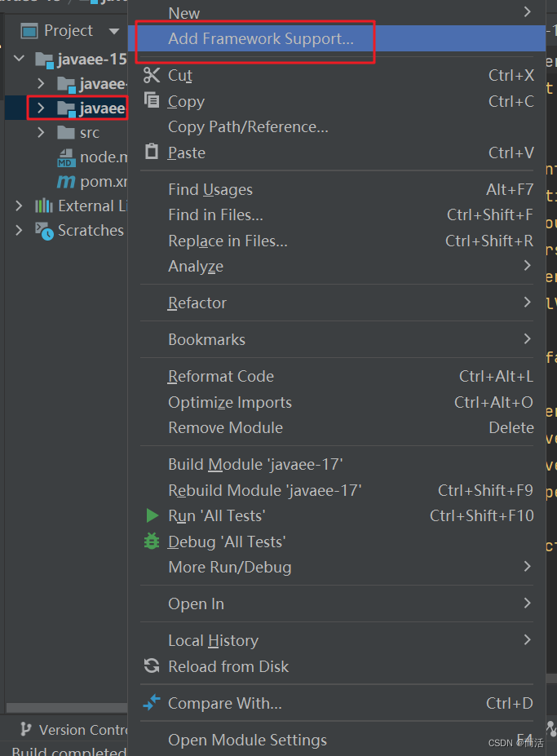Viewport: 557px width, 756px height.
Task: Select node.md file name in tree
Action: click(x=104, y=157)
